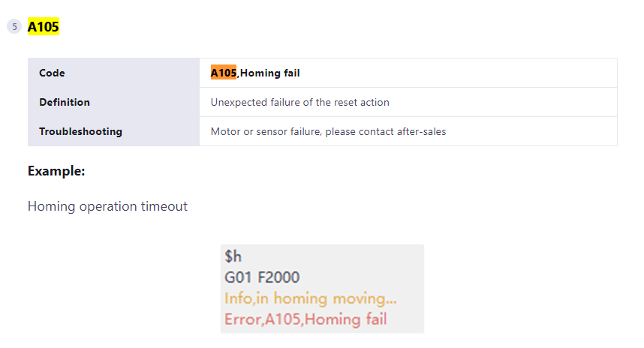Click the "Code" row label cell

[52, 73]
